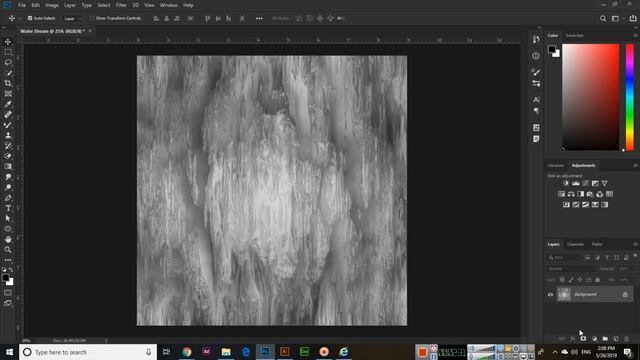Create new fill or adjustment layer
This screenshot has width=640, height=360.
(x=594, y=339)
